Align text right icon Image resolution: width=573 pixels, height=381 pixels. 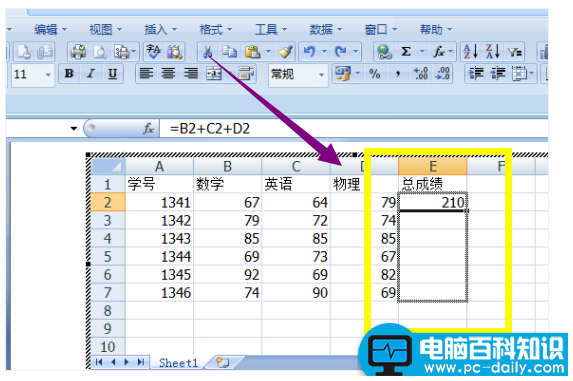click(191, 74)
